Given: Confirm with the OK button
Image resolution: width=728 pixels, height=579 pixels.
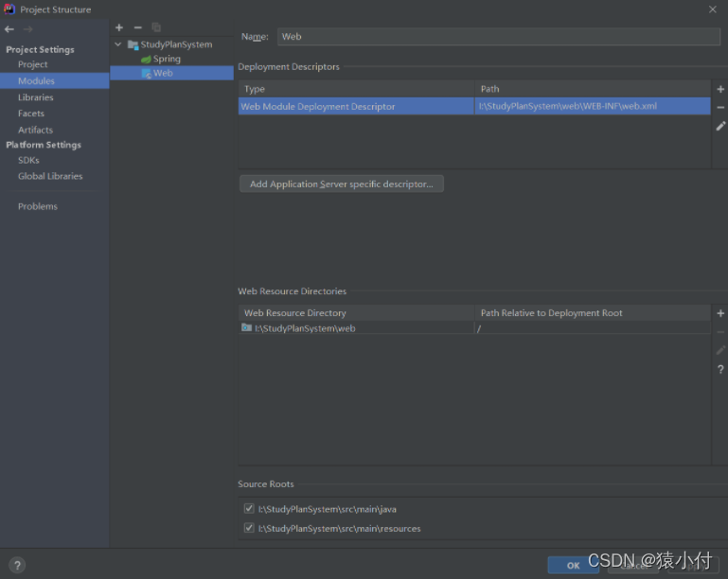Looking at the screenshot, I should coord(573,565).
